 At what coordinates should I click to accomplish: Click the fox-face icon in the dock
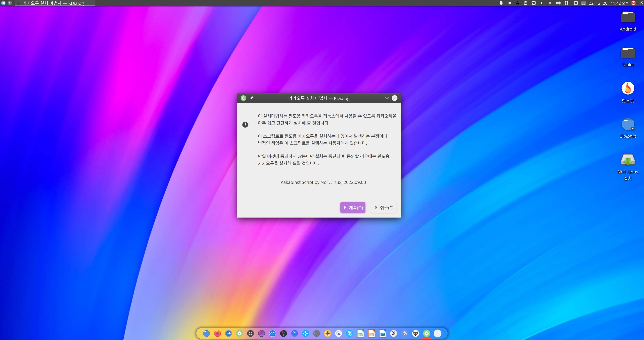[x=416, y=333]
